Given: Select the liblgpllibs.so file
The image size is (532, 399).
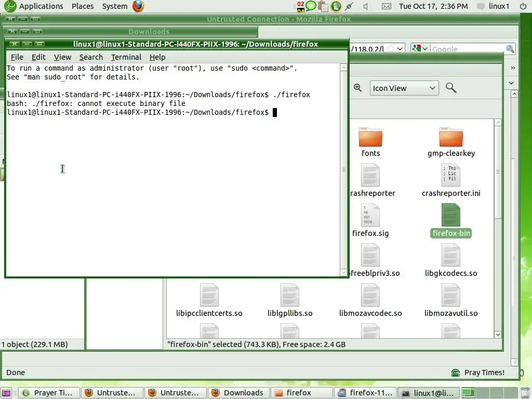Looking at the screenshot, I should [290, 301].
